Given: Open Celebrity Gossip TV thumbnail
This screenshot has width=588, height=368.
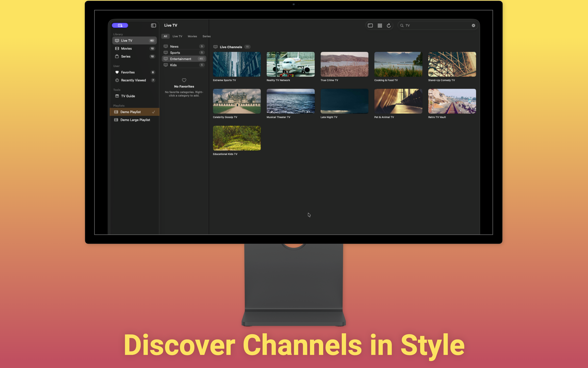Looking at the screenshot, I should pos(237,101).
